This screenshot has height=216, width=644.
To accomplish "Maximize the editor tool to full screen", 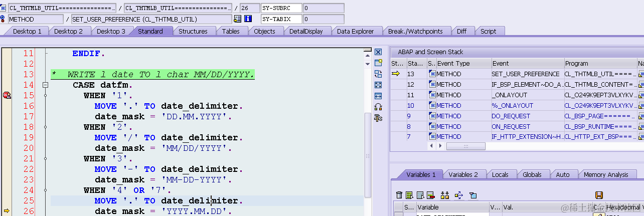I will (x=378, y=85).
